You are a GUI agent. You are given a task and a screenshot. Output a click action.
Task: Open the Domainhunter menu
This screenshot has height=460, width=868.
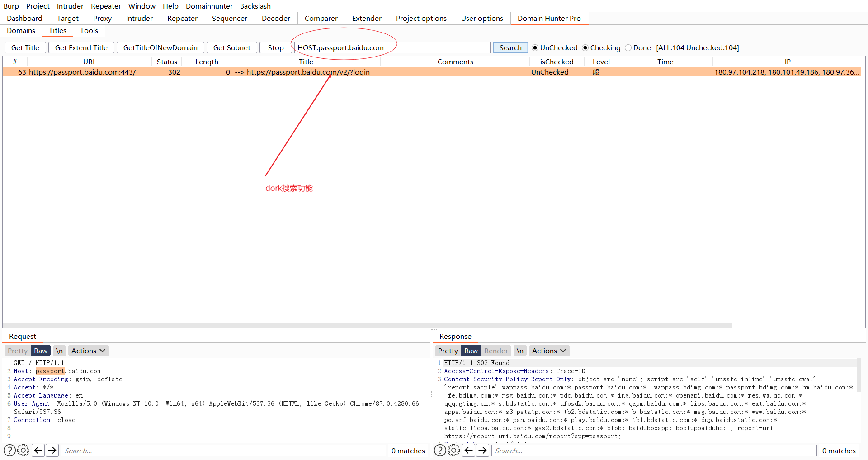209,6
